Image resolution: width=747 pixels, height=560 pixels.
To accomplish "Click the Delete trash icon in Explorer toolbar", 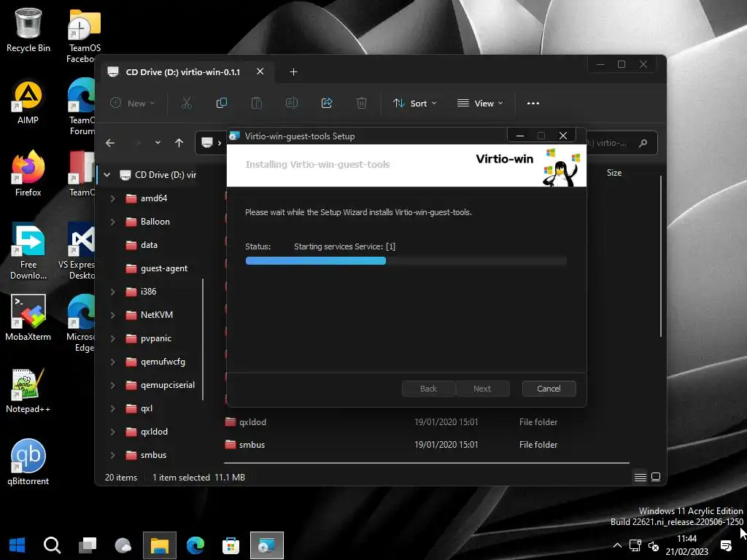I will point(362,103).
